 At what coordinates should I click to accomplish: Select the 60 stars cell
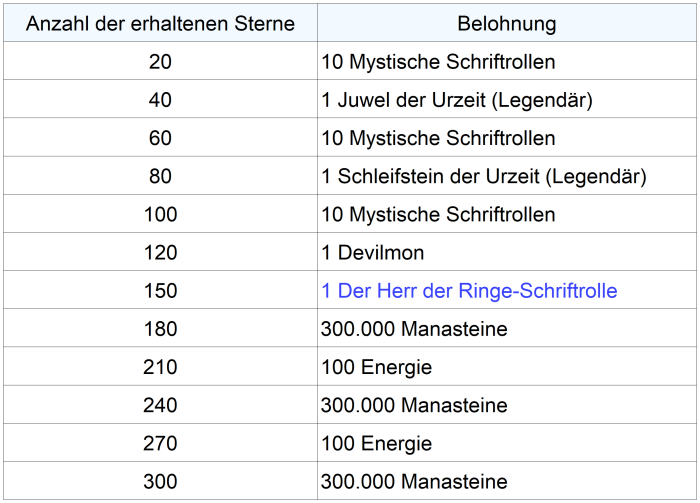(x=160, y=138)
